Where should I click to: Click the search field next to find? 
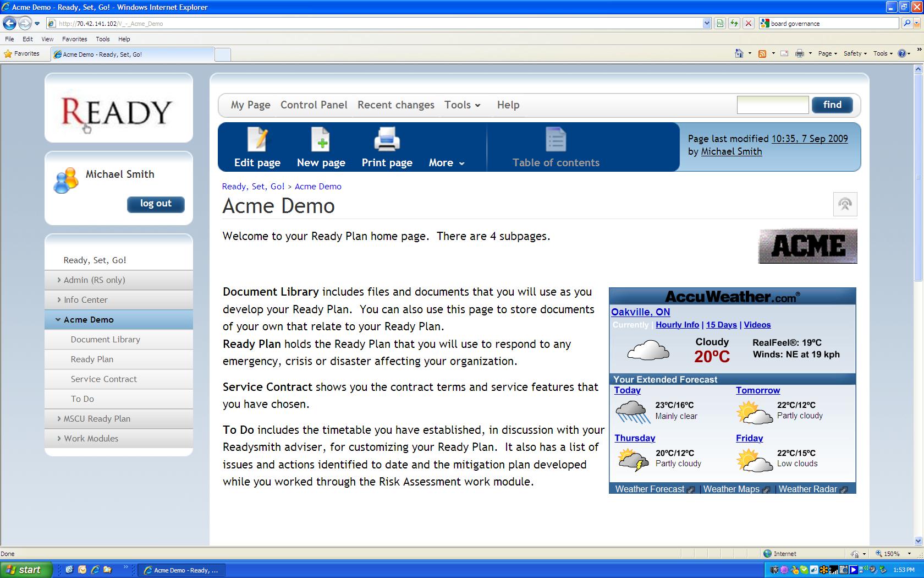point(772,105)
